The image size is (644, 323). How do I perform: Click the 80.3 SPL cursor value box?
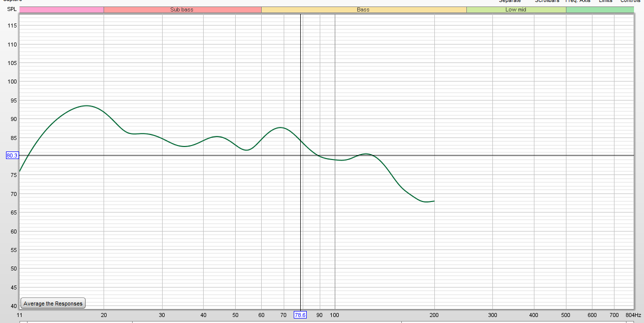pos(12,155)
